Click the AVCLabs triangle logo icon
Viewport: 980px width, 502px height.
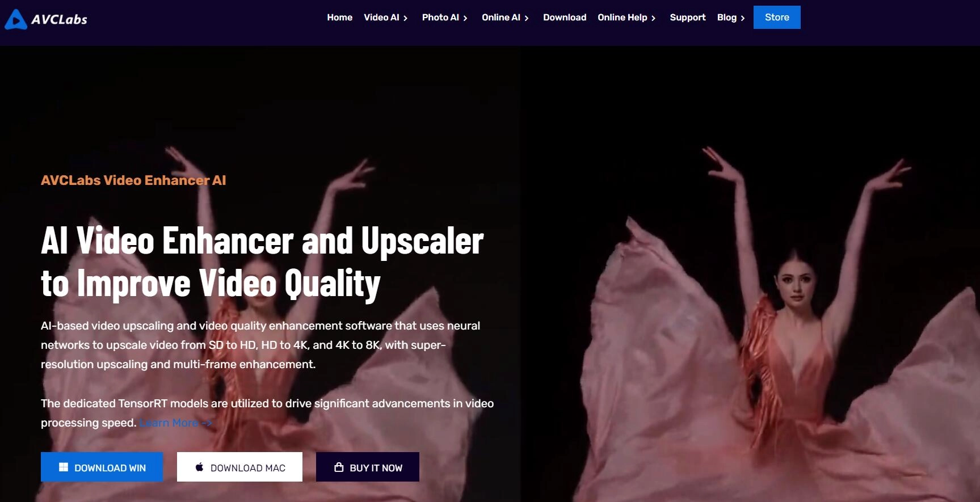point(16,19)
